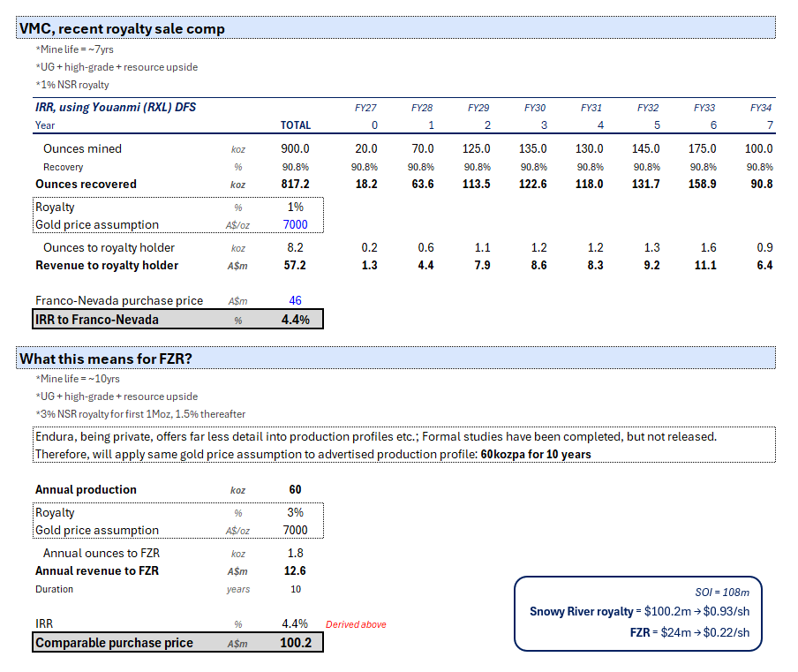Select the '*1% NSR royalty' note

(72, 85)
